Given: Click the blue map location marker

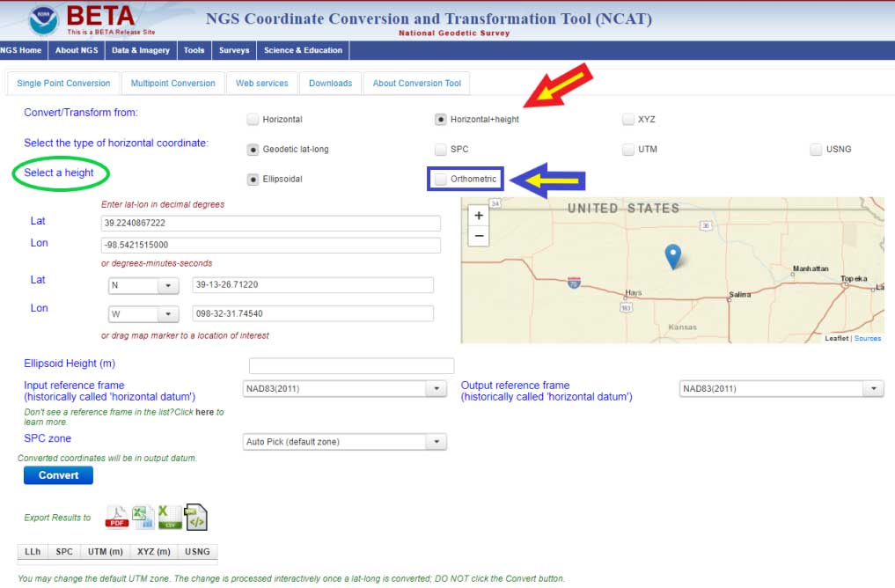Looking at the screenshot, I should [x=672, y=256].
